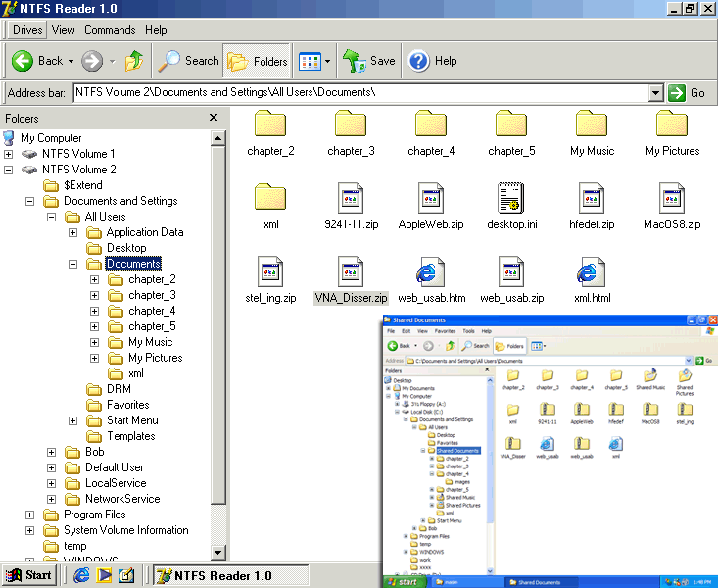This screenshot has width=718, height=588.
Task: Select the AppleWeb.zip file icon
Action: (431, 200)
